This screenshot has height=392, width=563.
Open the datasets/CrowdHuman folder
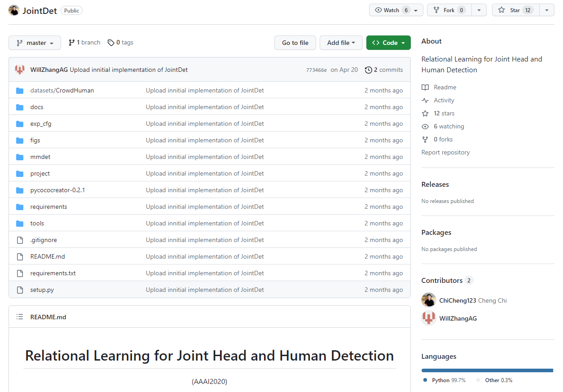pyautogui.click(x=62, y=90)
